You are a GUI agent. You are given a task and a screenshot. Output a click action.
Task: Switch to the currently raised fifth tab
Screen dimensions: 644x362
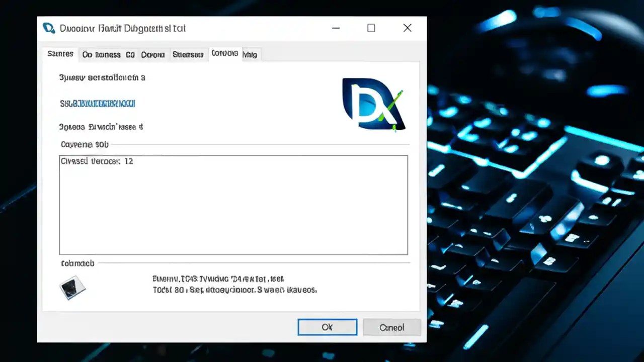point(224,53)
